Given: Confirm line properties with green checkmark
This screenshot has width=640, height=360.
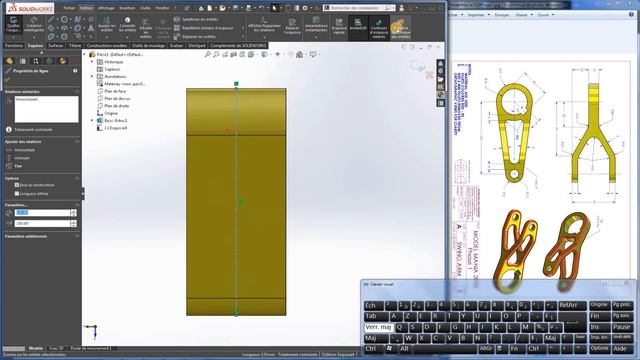Looking at the screenshot, I should click(x=7, y=79).
